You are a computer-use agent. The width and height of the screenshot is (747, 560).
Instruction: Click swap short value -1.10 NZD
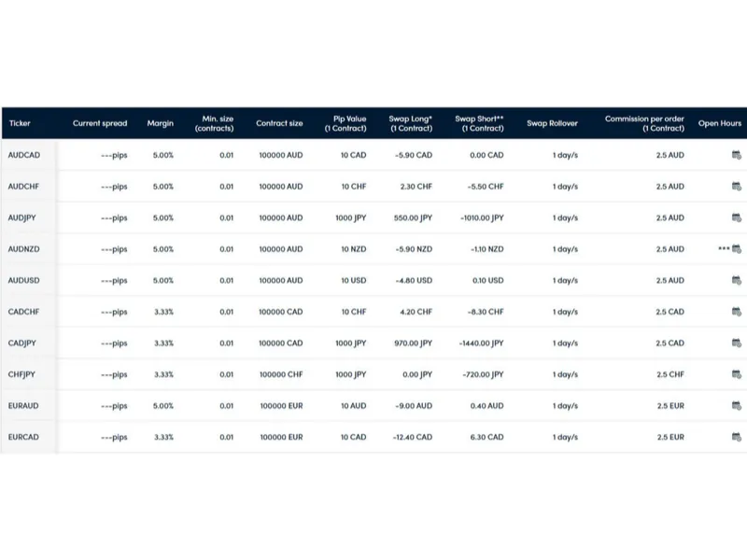click(486, 249)
